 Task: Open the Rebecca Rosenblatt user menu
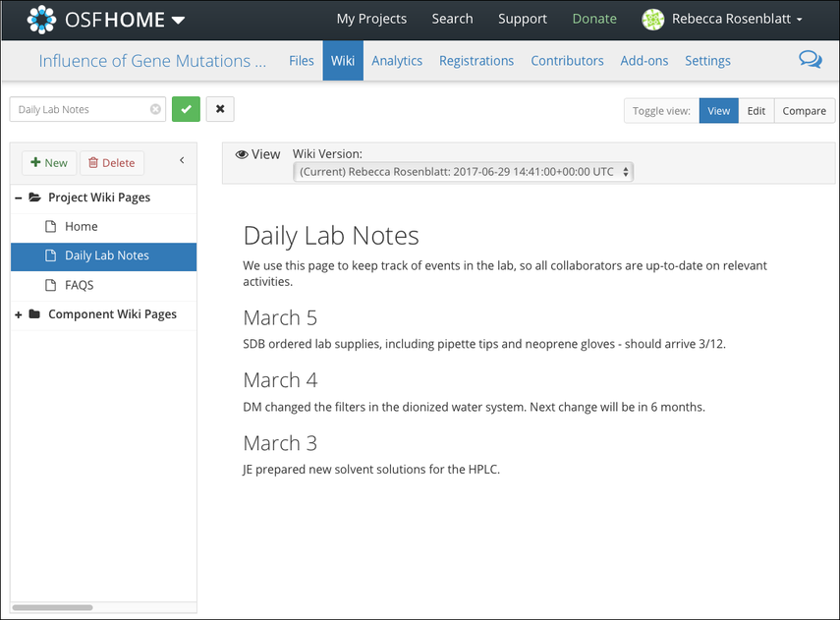[x=737, y=19]
